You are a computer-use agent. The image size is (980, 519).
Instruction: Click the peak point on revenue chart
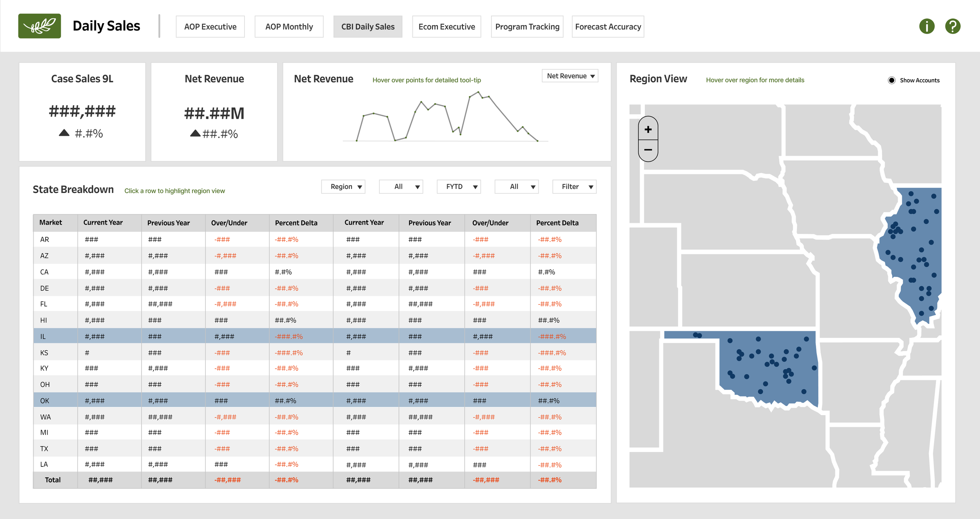point(478,92)
